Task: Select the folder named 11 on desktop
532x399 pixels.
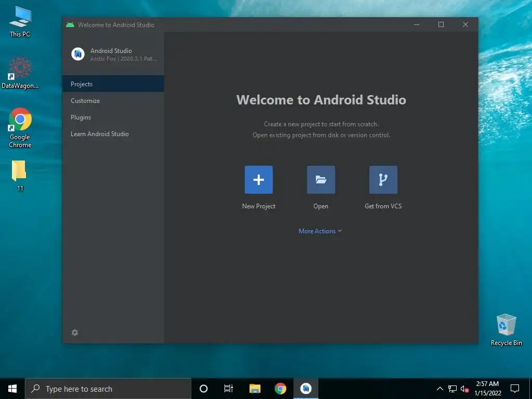Action: click(x=19, y=176)
